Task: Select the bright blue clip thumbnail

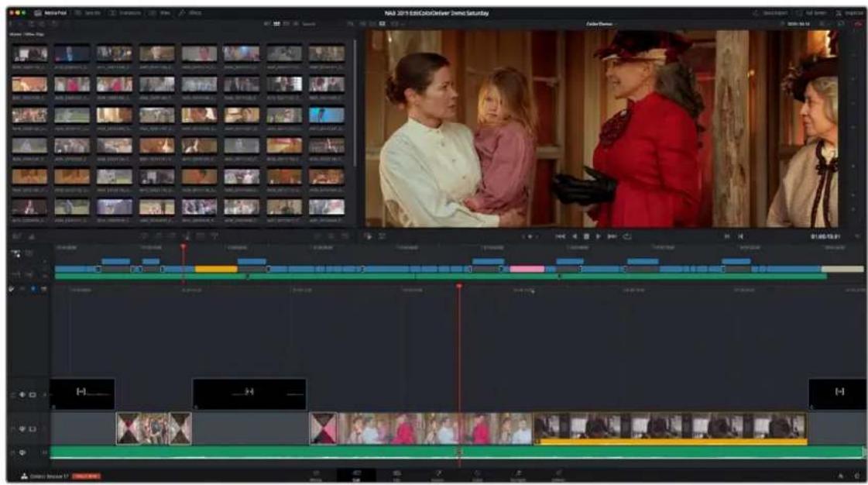Action: pos(326,115)
